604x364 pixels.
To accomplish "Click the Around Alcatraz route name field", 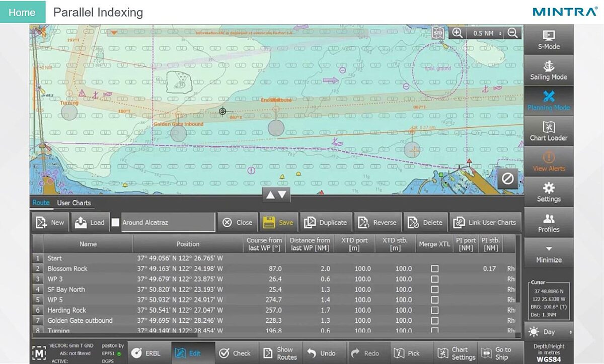I will point(168,222).
